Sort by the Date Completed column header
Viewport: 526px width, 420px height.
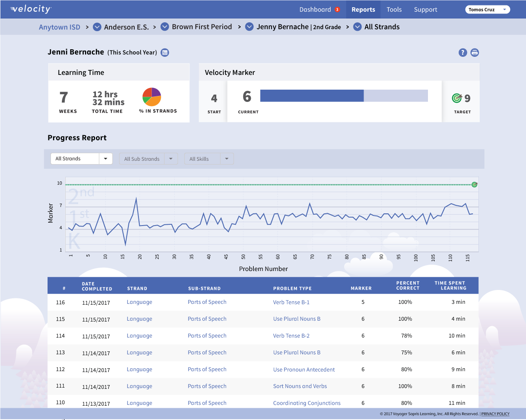97,286
